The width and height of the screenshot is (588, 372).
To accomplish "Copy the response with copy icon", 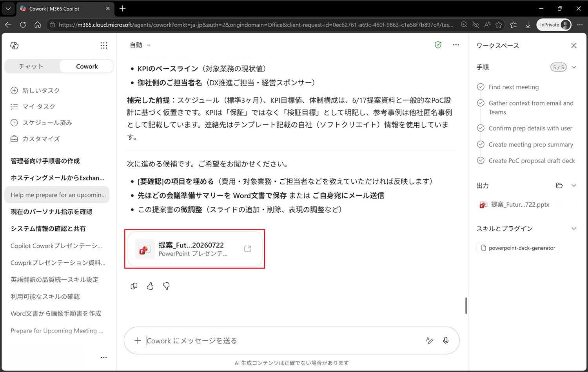I will pyautogui.click(x=134, y=286).
